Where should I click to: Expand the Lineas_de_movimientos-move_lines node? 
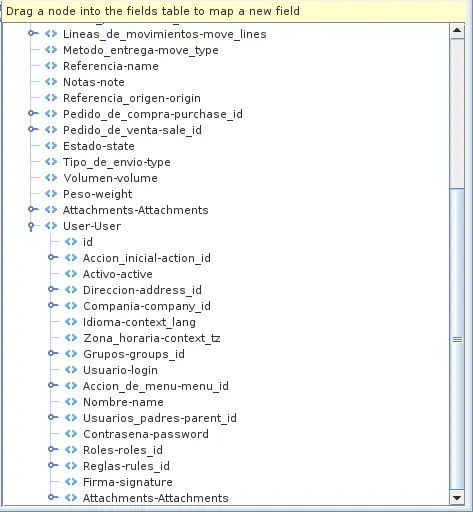(x=32, y=33)
